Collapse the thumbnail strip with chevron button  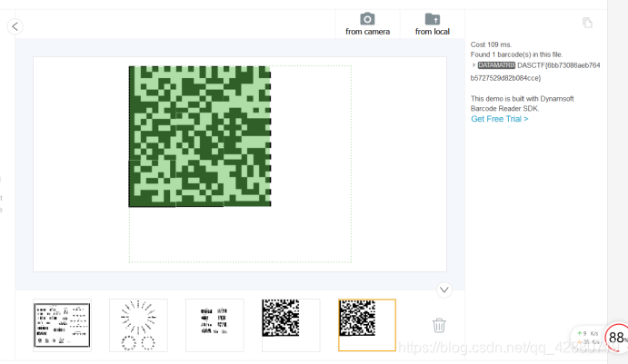444,290
